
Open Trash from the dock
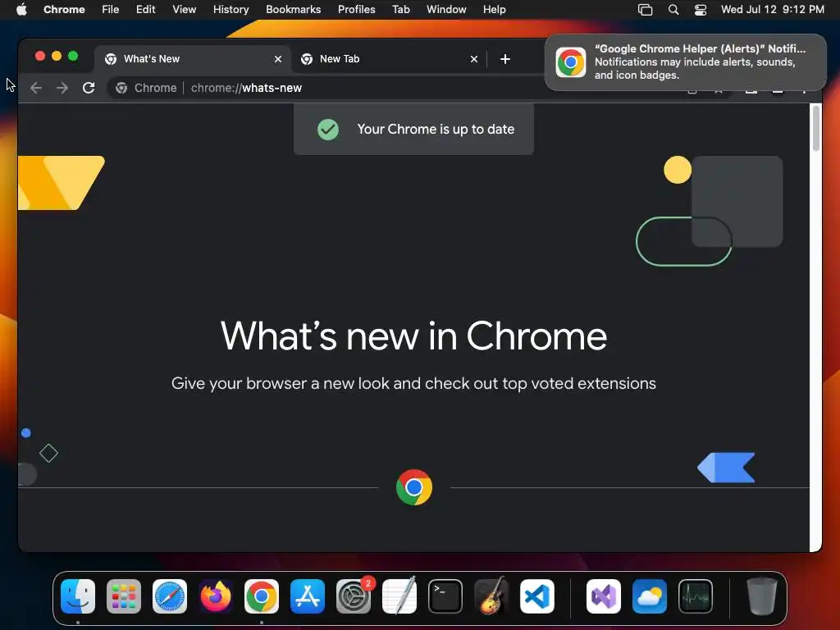point(762,596)
